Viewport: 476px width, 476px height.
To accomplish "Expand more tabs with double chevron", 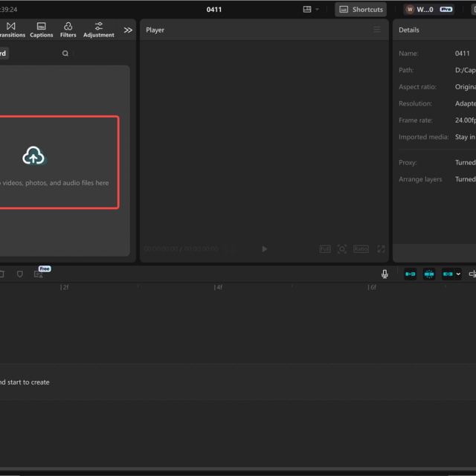I will click(128, 30).
